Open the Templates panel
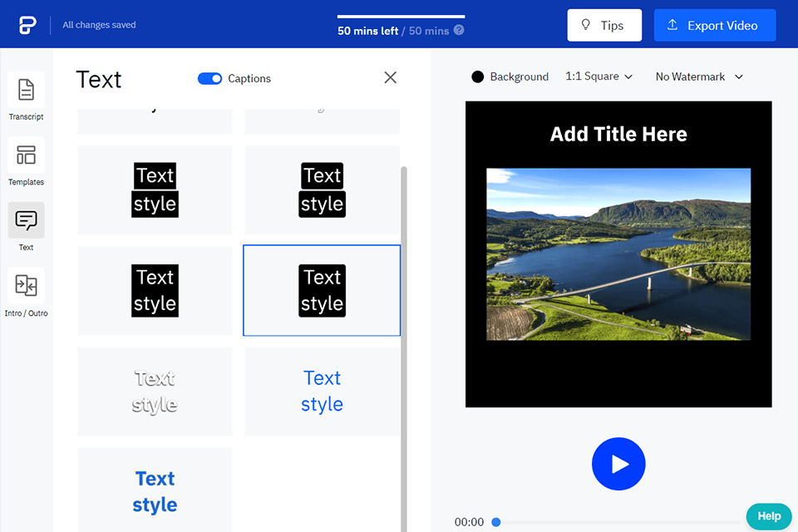Screen dimensions: 798x532 pos(26,163)
